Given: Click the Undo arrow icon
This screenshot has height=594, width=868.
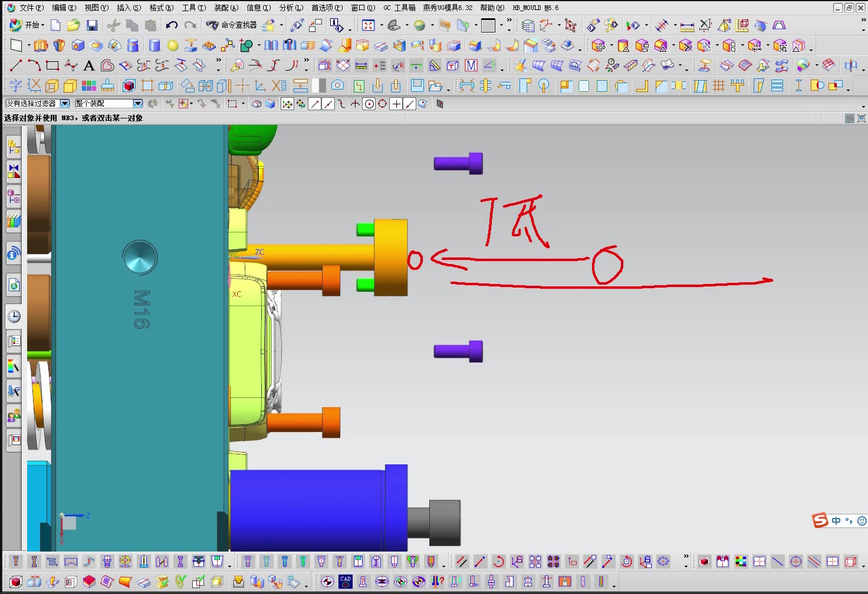Looking at the screenshot, I should tap(172, 25).
